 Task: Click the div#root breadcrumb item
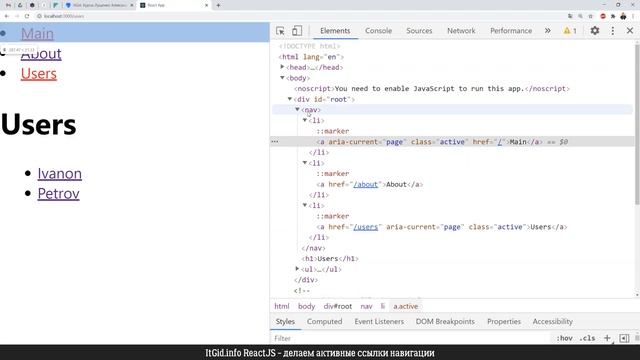click(x=338, y=306)
